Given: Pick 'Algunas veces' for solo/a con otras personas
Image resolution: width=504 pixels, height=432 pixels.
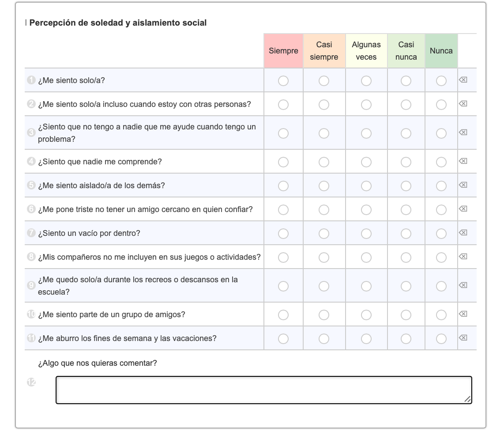Looking at the screenshot, I should coord(366,105).
